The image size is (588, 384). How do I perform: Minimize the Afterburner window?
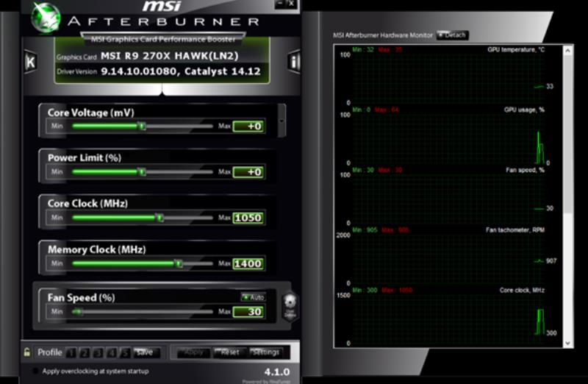click(280, 4)
